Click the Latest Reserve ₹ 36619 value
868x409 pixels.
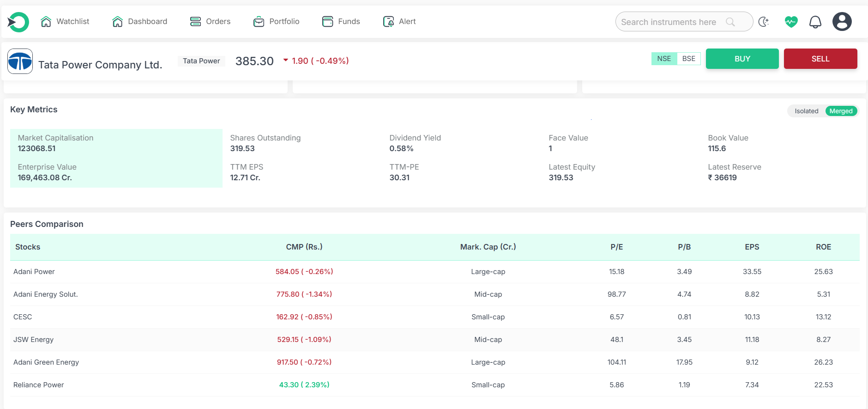coord(723,177)
